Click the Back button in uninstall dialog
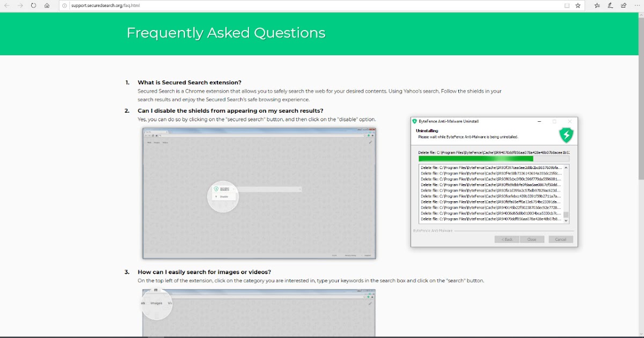The width and height of the screenshot is (644, 338). point(507,239)
